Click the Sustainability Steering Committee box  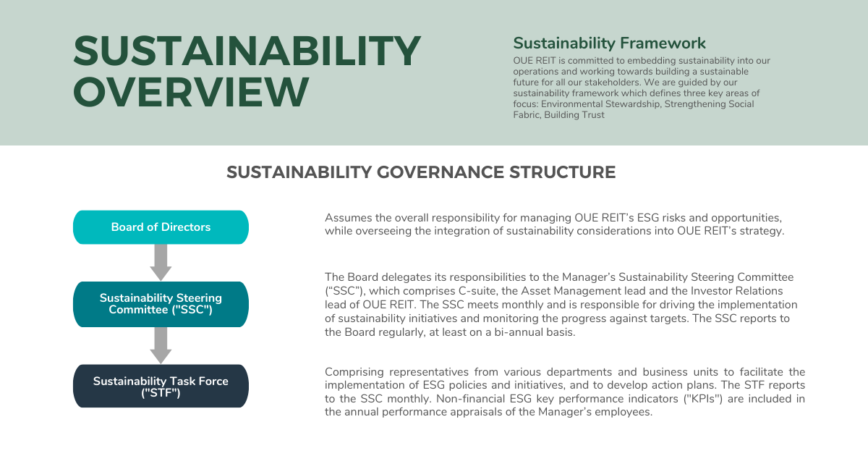click(161, 304)
